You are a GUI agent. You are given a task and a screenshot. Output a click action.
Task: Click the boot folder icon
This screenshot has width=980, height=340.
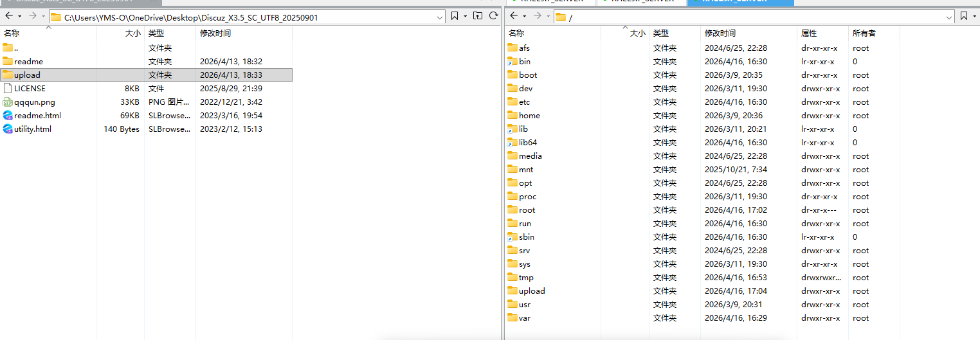pos(513,75)
